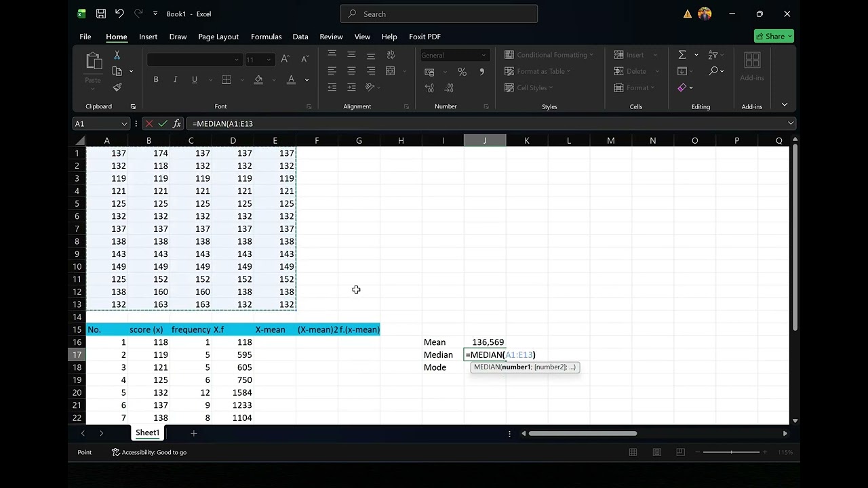The image size is (868, 488).
Task: Toggle Bold formatting
Action: point(156,80)
